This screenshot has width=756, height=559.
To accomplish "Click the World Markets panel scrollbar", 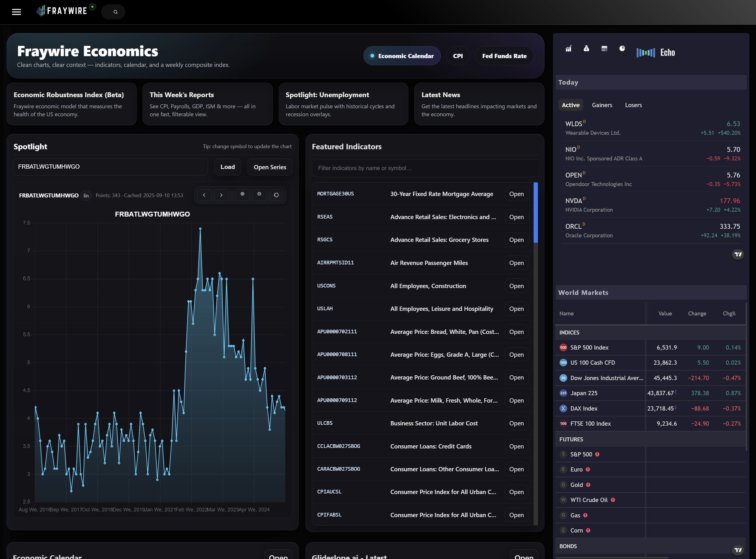I will point(746,377).
